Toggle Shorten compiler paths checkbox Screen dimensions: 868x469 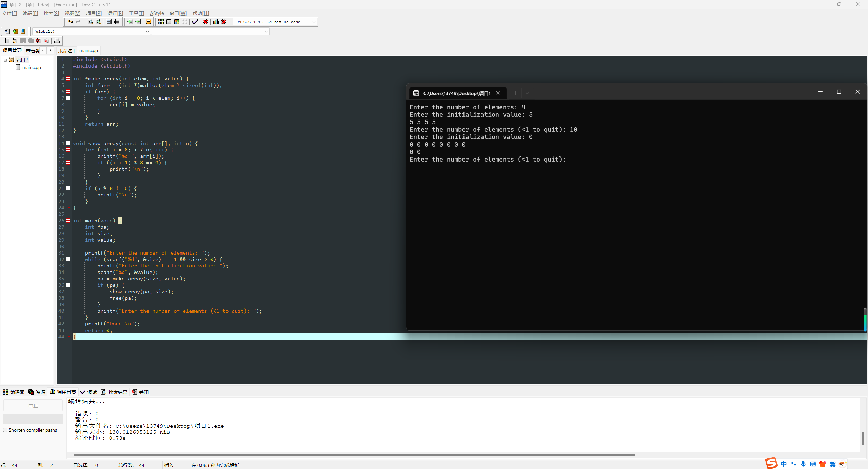(x=5, y=430)
